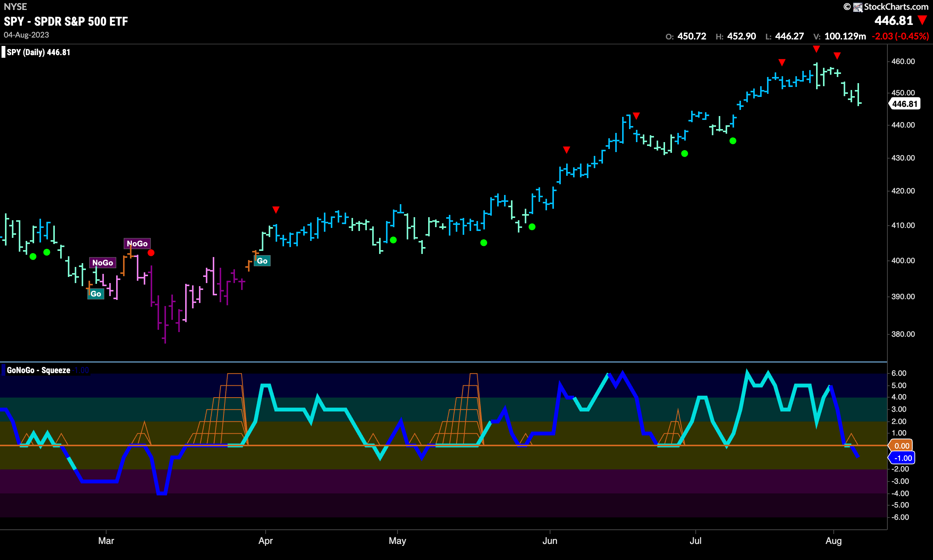The image size is (933, 560).
Task: Click the 446.81 last price header
Action: [x=894, y=20]
